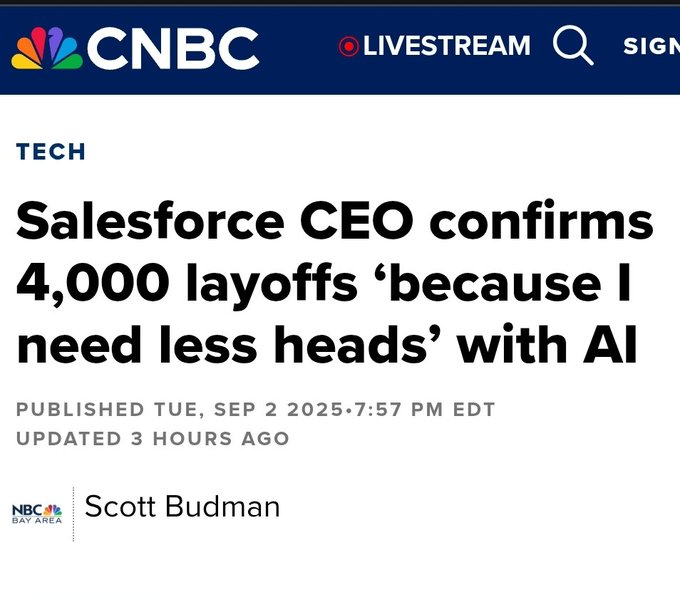Click the partially visible SIGN IN link

coord(651,46)
